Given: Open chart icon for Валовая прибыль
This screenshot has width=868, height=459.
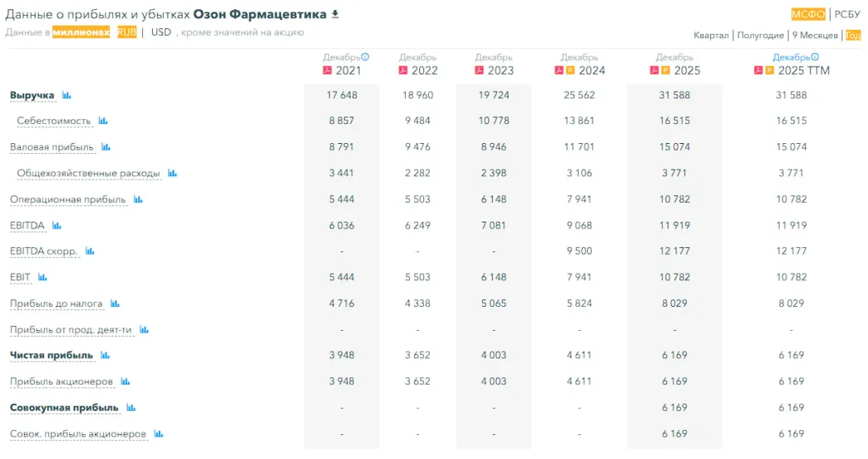Looking at the screenshot, I should [x=106, y=147].
